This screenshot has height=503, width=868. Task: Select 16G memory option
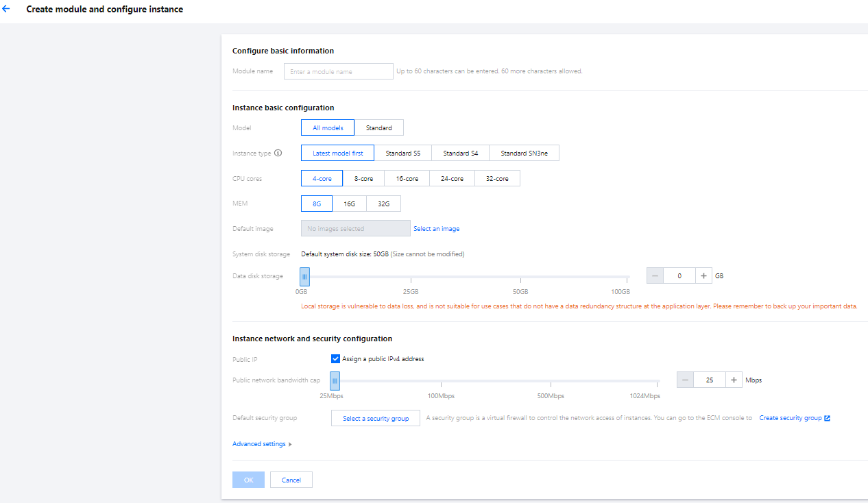point(350,204)
